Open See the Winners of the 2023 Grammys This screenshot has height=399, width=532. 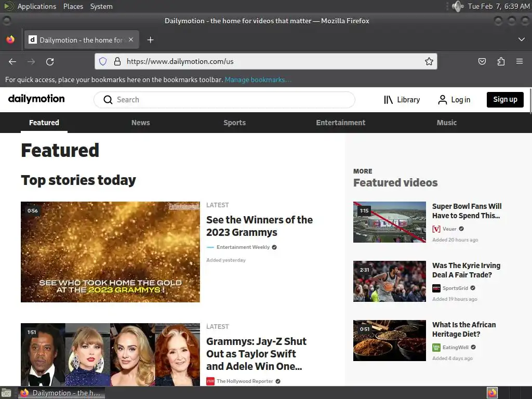click(x=260, y=226)
